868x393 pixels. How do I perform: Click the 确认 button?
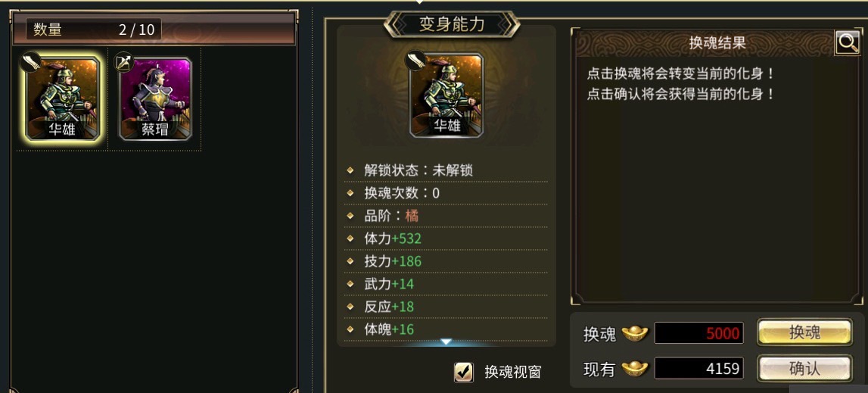804,368
